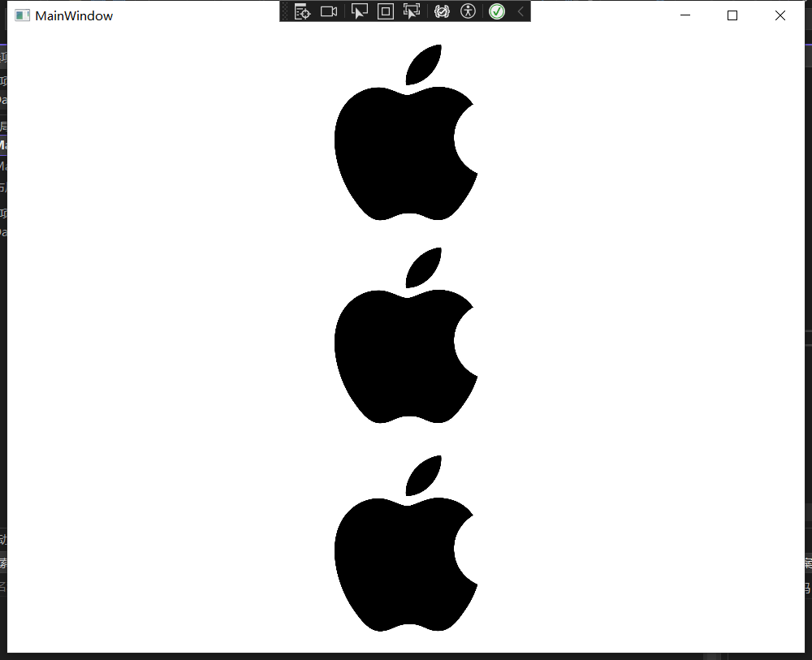Toggle XAML Hot Reload icon
The width and height of the screenshot is (812, 660).
(442, 11)
